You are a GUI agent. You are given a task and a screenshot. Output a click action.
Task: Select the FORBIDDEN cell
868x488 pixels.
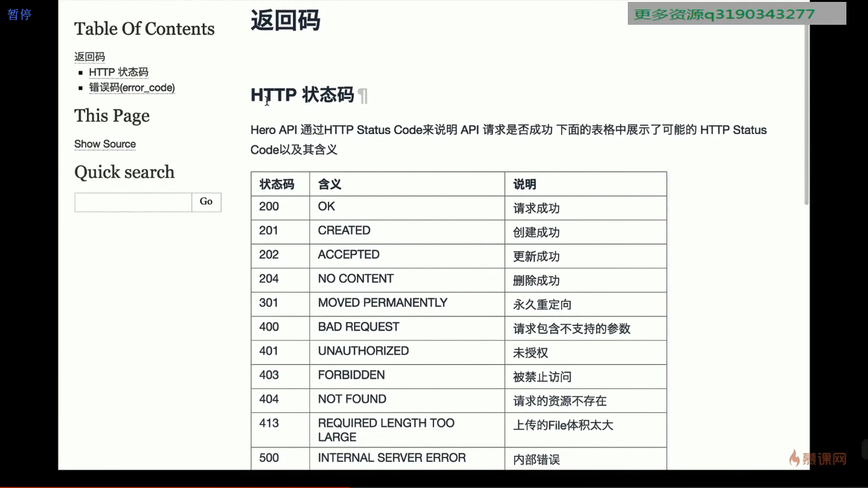[x=407, y=377]
